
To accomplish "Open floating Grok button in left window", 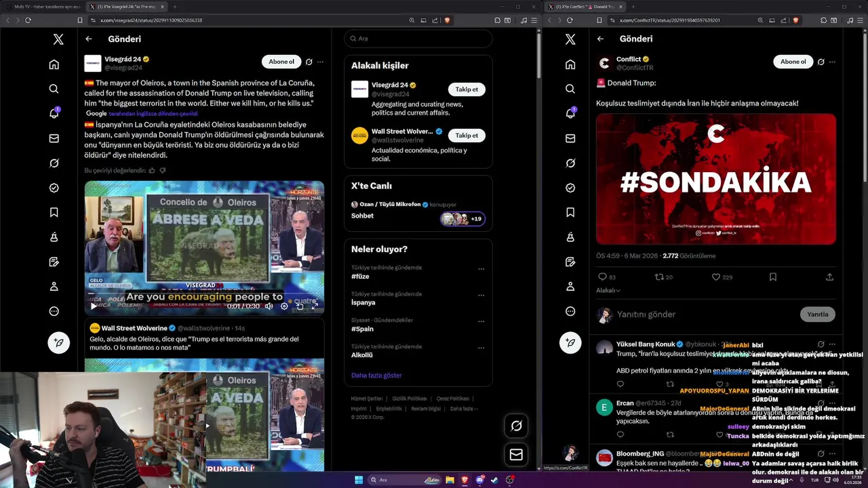I will (516, 426).
